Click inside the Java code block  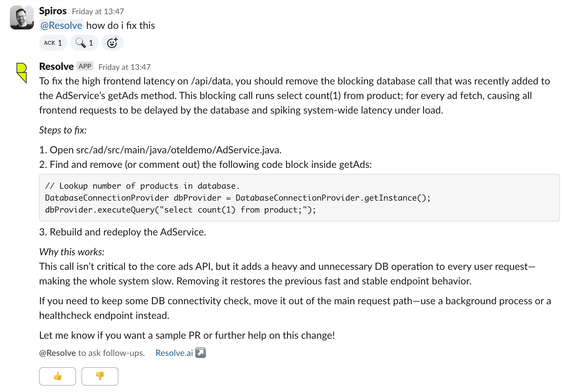[298, 198]
